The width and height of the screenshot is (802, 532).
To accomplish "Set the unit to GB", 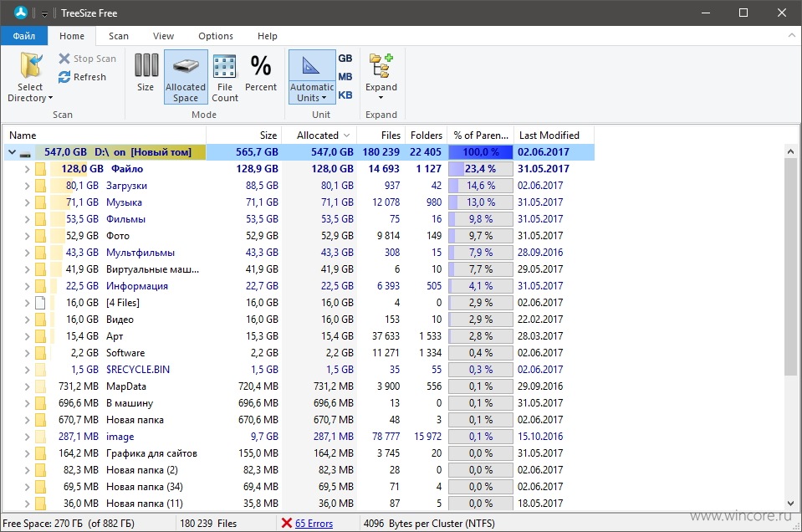I will coord(345,59).
